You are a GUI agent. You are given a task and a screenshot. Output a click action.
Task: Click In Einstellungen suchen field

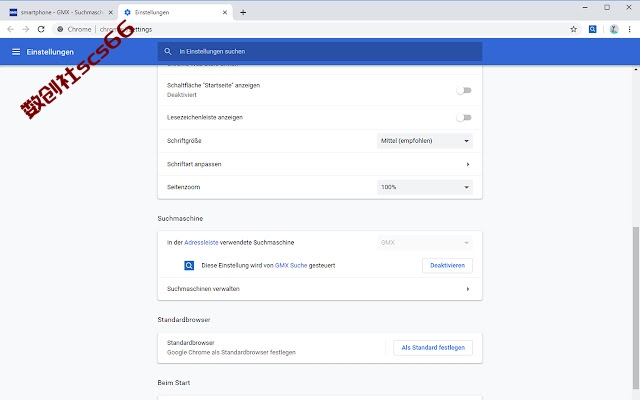pyautogui.click(x=320, y=51)
